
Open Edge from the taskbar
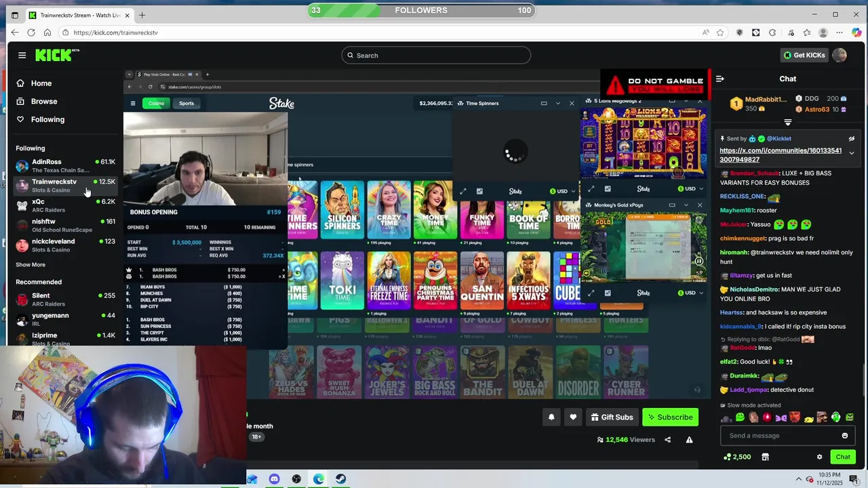point(318,479)
